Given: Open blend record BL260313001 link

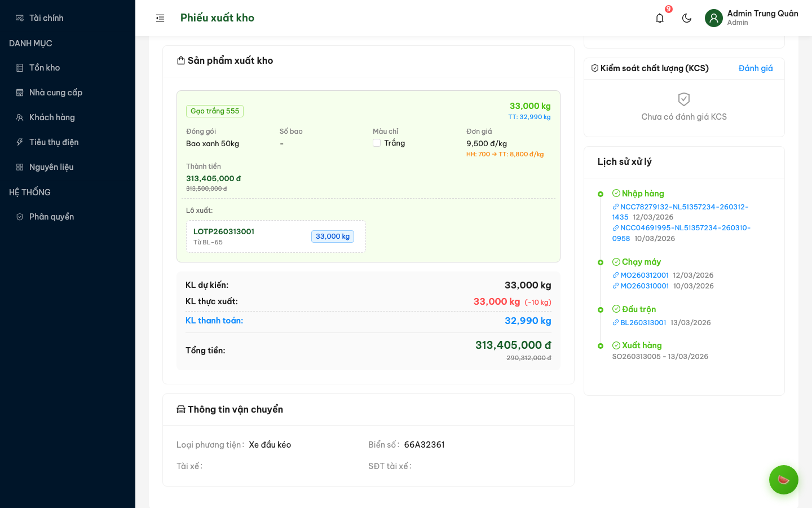Looking at the screenshot, I should (x=643, y=323).
